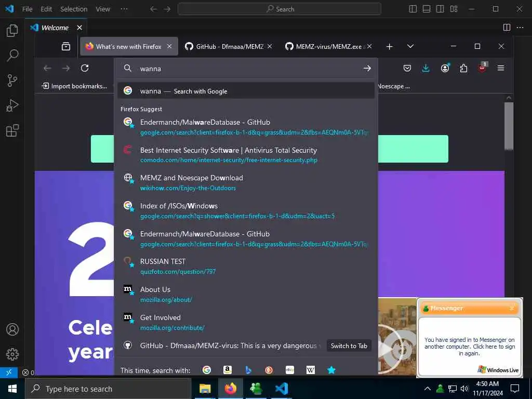Open the Firefox account icon
The image size is (532, 399).
[x=445, y=68]
